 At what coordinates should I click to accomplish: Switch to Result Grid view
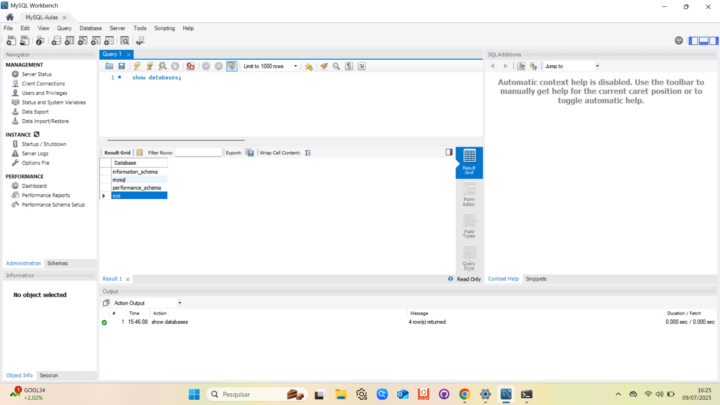(469, 162)
